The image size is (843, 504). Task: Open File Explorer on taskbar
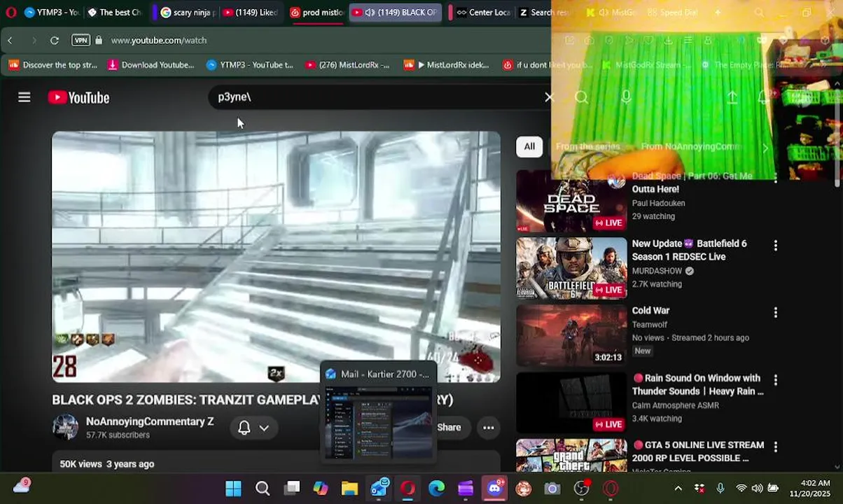[x=349, y=488]
